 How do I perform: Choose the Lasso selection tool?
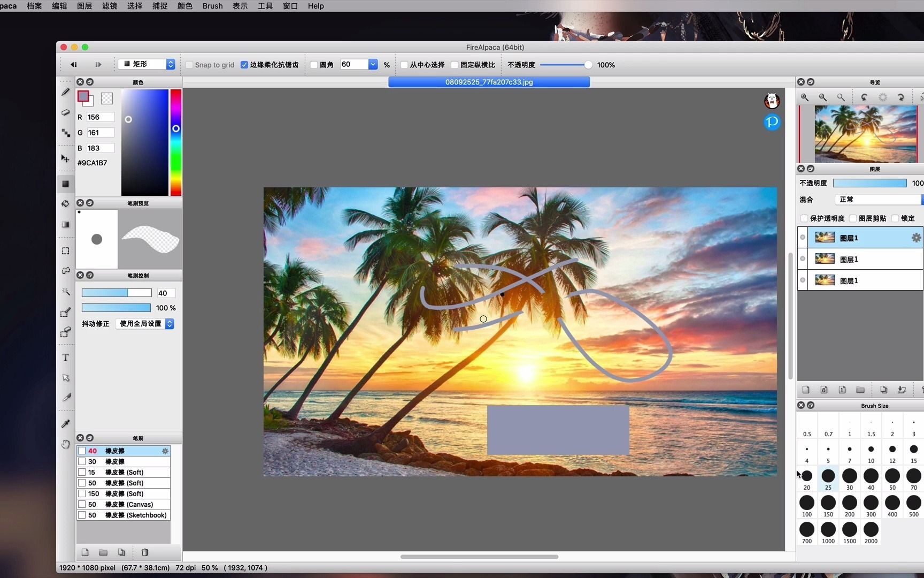tap(66, 270)
